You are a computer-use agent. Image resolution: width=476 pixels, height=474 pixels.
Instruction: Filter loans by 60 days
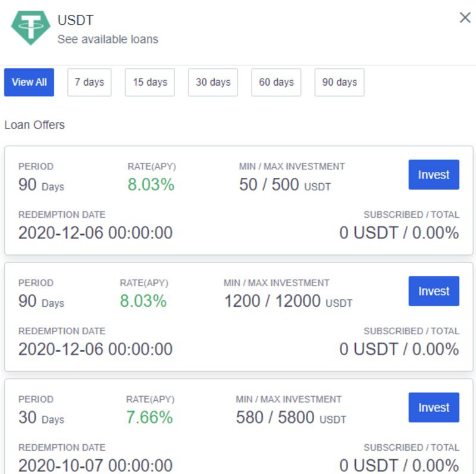276,82
